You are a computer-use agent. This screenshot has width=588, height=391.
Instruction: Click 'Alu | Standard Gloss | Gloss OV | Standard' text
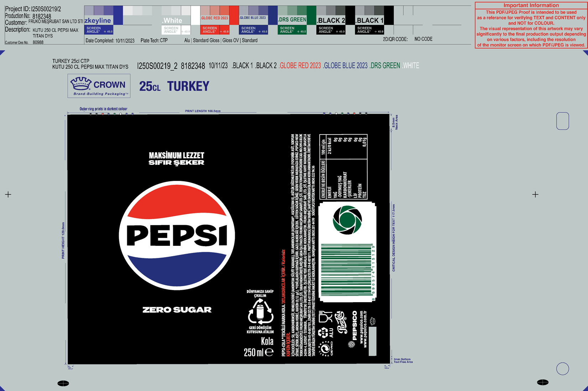[x=221, y=41]
